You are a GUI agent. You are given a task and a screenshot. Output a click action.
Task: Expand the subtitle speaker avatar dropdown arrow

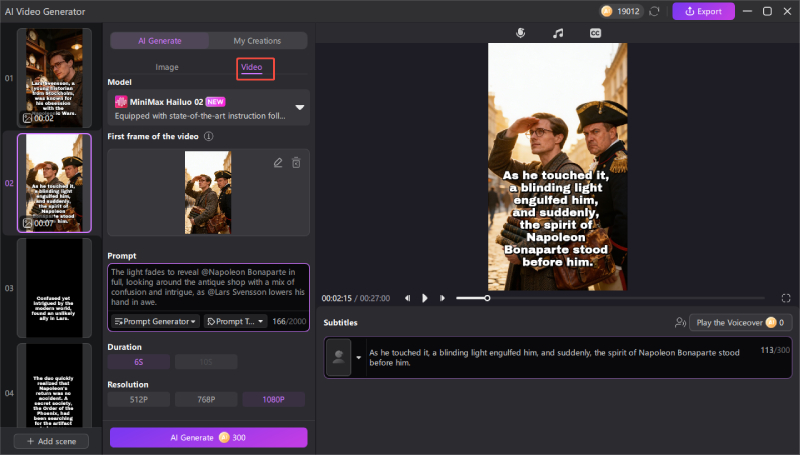(x=358, y=357)
